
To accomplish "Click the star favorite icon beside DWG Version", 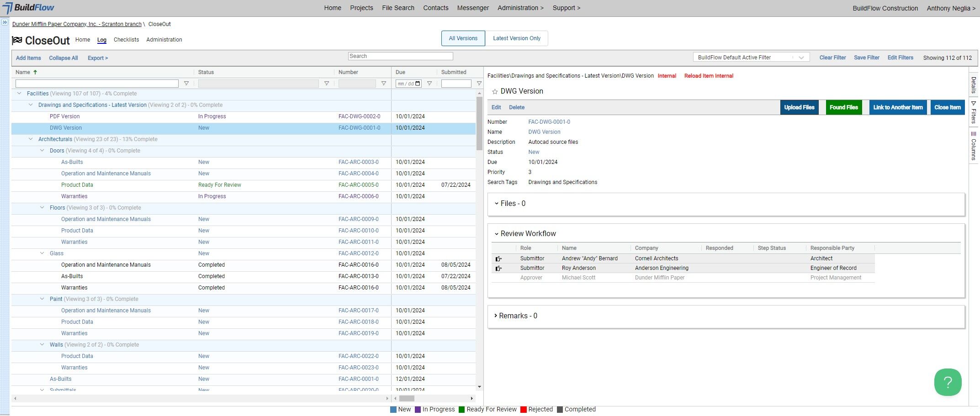I will [x=494, y=92].
